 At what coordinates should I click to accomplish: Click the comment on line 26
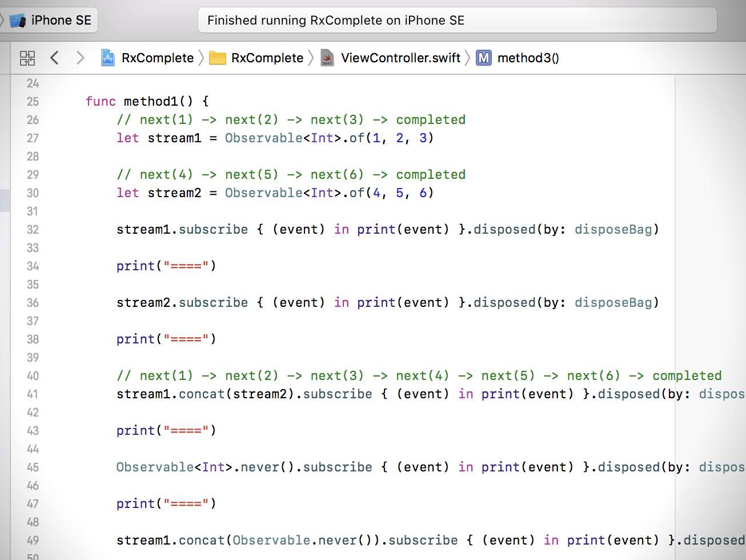291,120
